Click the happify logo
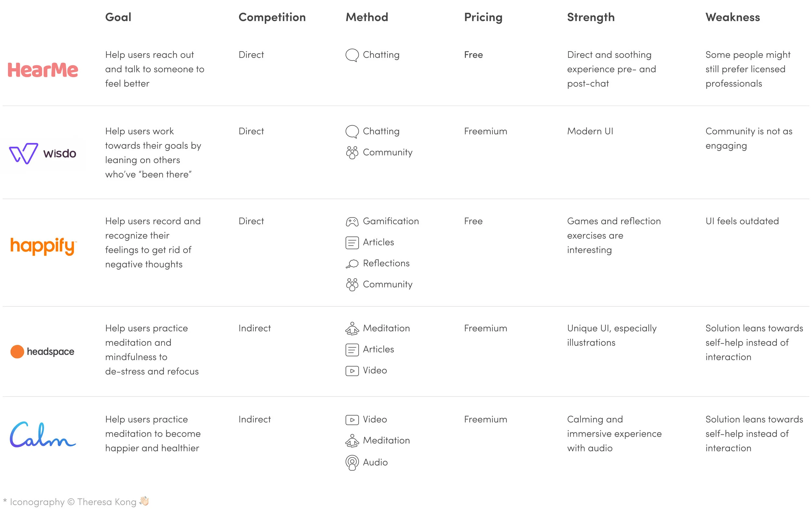The image size is (812, 515). click(44, 246)
